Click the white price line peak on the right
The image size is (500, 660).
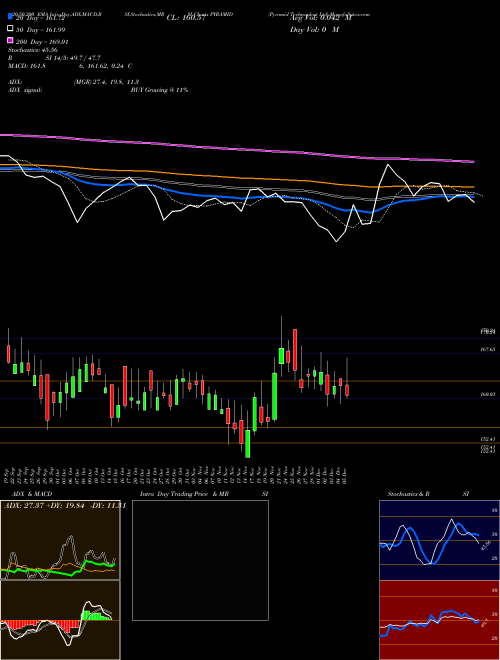point(388,165)
